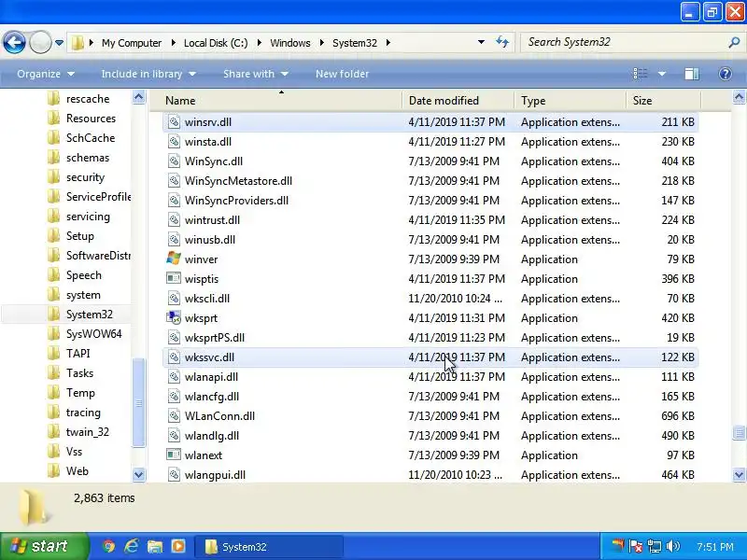747x560 pixels.
Task: Select the wksprt application icon
Action: [174, 318]
